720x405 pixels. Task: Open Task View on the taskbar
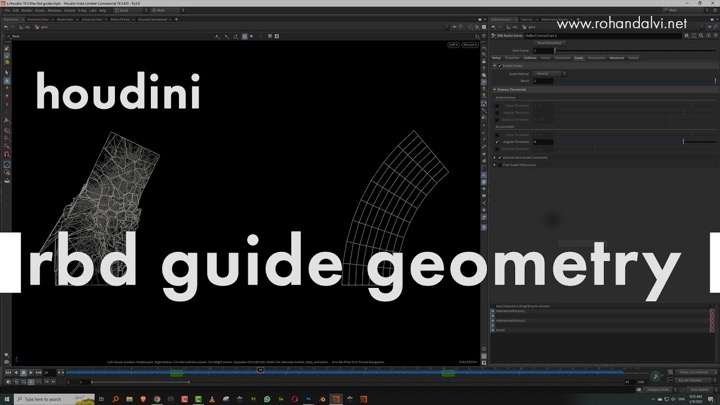click(101, 399)
